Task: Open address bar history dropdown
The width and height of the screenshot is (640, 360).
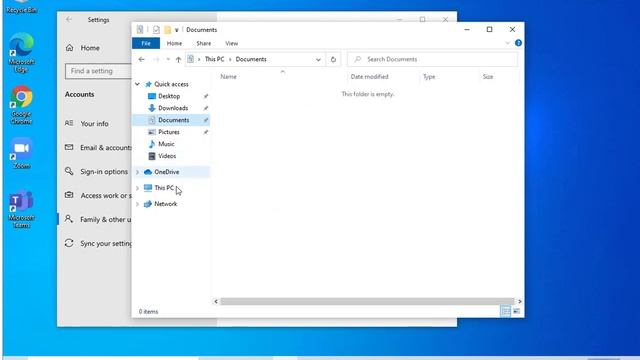Action: pos(318,60)
